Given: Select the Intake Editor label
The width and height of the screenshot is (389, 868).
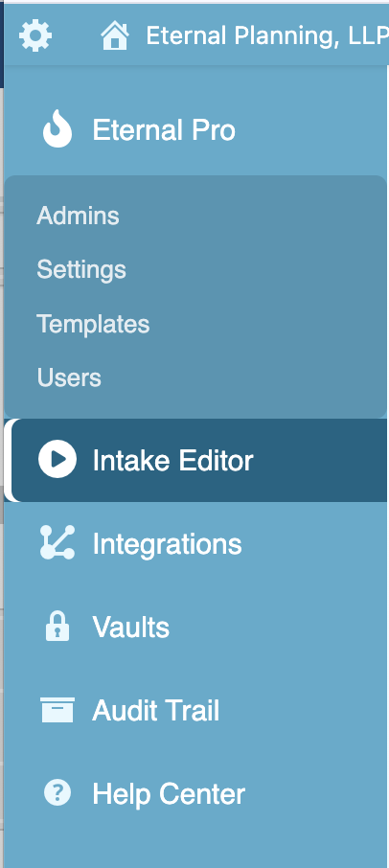Looking at the screenshot, I should point(172,460).
